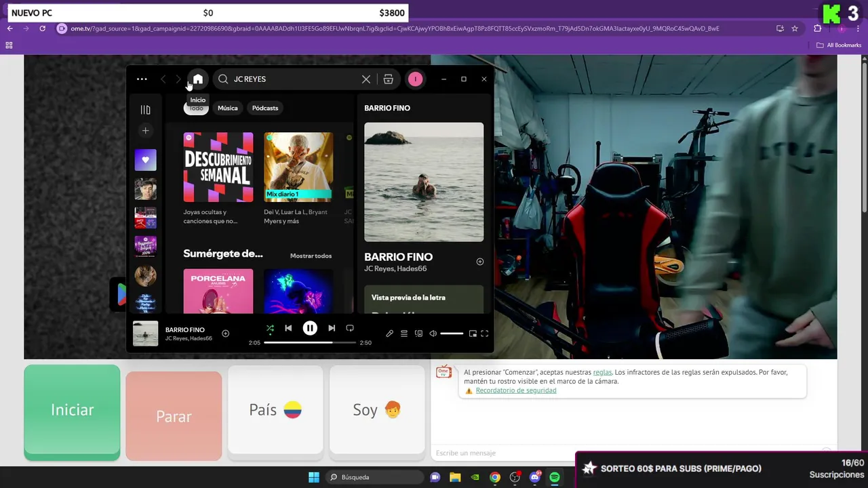Select the Pódcasts filter chip
Image resolution: width=868 pixels, height=488 pixels.
pos(265,108)
